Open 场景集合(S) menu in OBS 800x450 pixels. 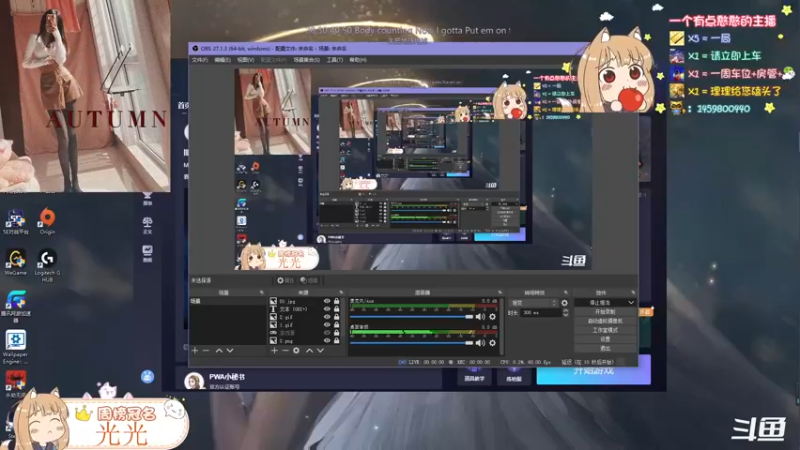(307, 60)
